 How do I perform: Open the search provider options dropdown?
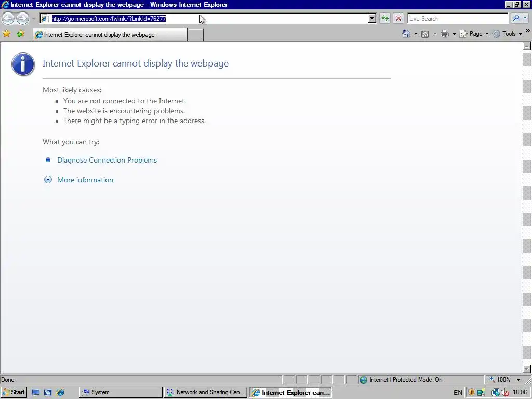point(525,18)
